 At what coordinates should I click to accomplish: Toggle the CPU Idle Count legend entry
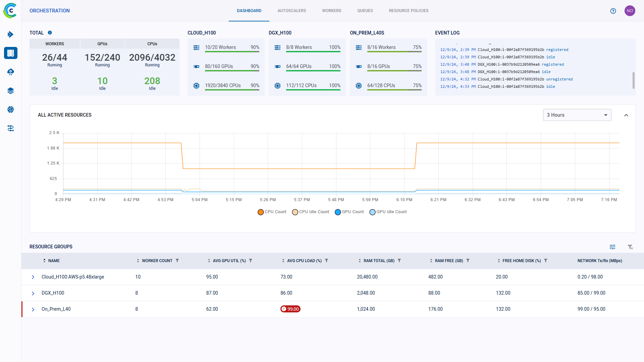tap(310, 212)
